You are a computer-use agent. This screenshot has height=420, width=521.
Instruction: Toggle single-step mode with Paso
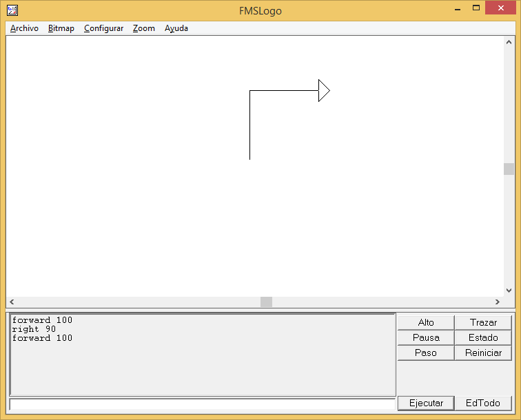click(x=426, y=353)
